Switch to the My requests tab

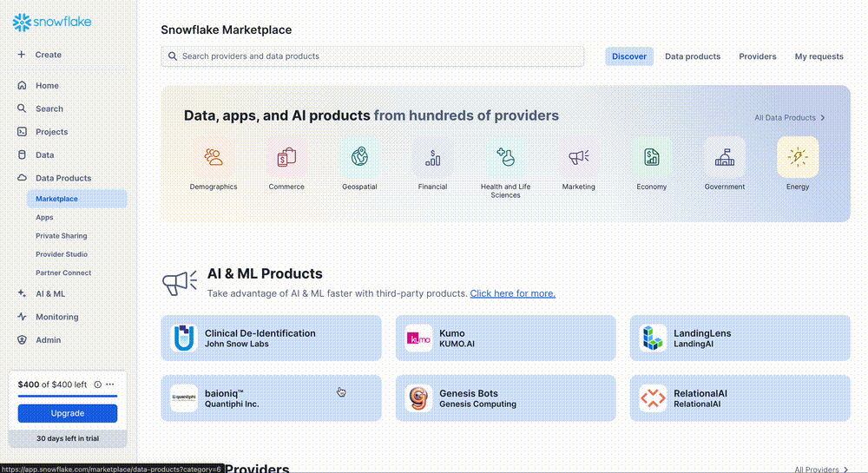tap(819, 56)
